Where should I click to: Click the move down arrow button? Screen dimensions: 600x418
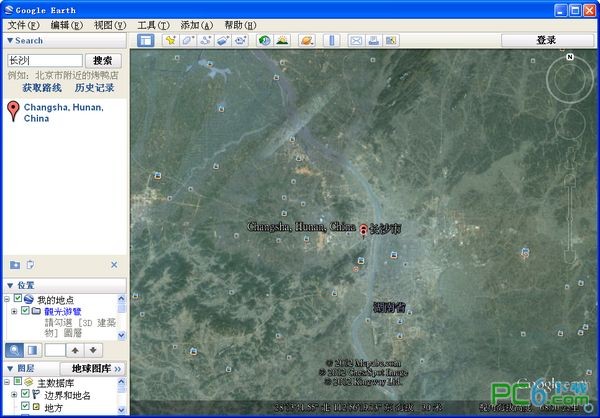(x=93, y=350)
